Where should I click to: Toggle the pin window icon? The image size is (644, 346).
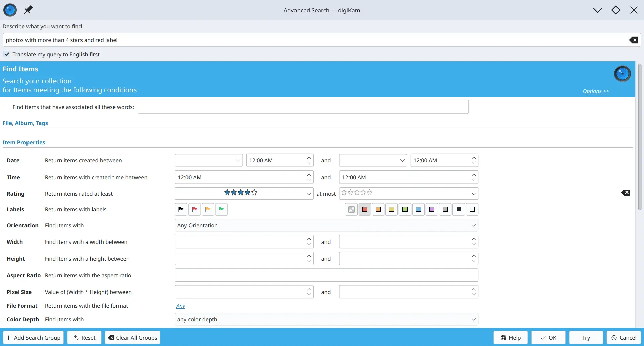click(29, 10)
